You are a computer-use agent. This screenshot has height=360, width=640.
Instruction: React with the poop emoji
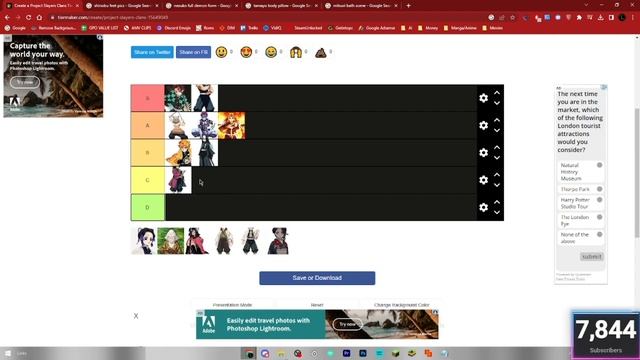[x=321, y=52]
